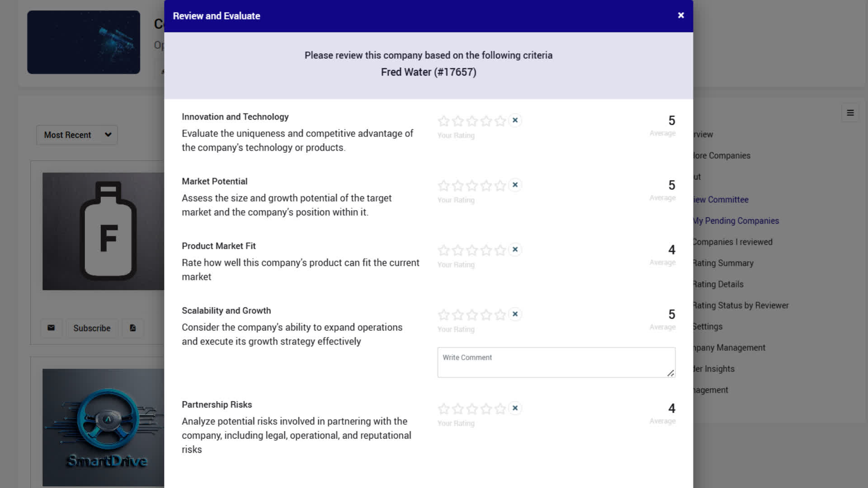Viewport: 868px width, 488px height.
Task: Open My Pending Companies link
Action: click(736, 221)
